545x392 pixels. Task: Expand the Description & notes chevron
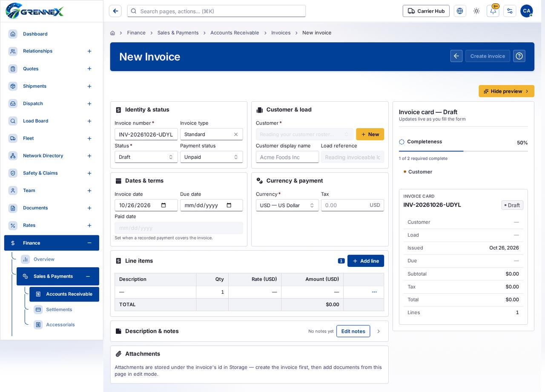379,331
